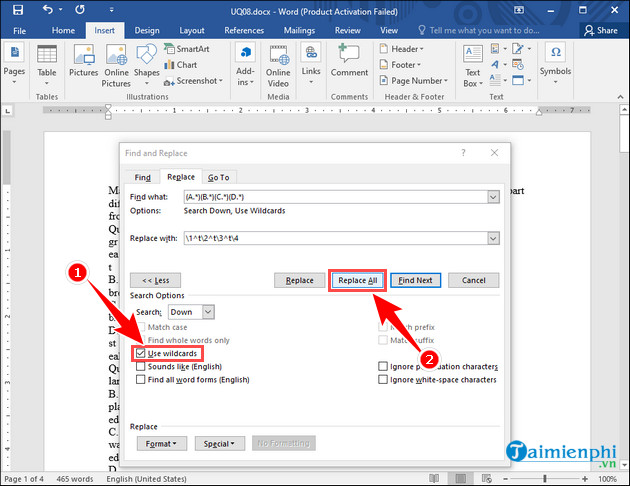The width and height of the screenshot is (630, 486).
Task: Click the Replace All button
Action: 358,280
